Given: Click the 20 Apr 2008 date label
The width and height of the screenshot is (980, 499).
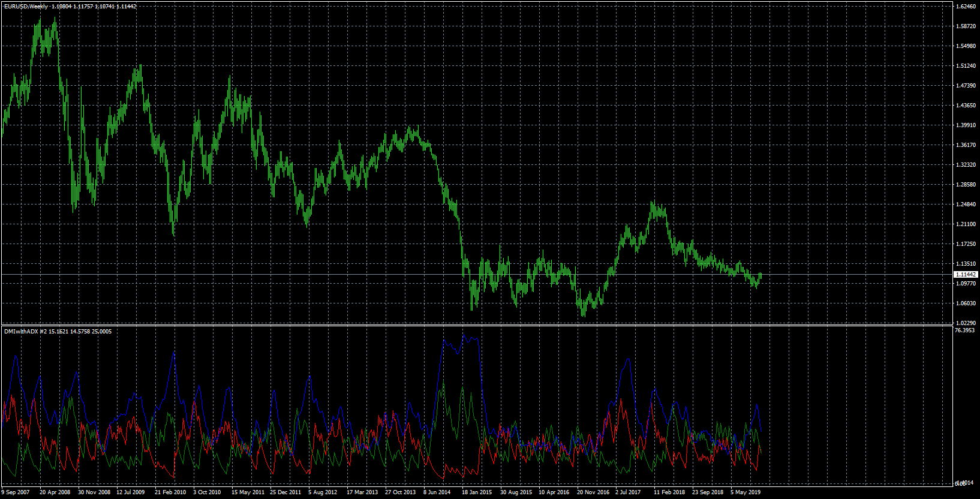Looking at the screenshot, I should pos(55,492).
